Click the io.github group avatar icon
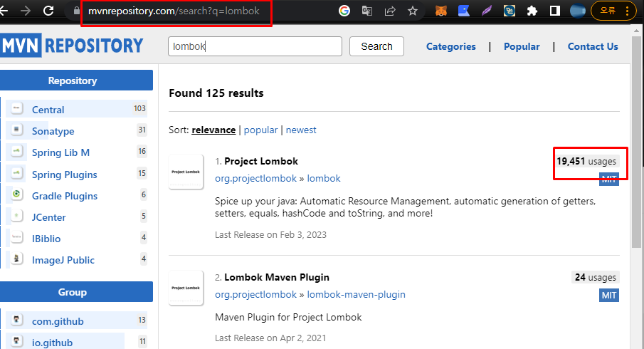 coord(16,341)
